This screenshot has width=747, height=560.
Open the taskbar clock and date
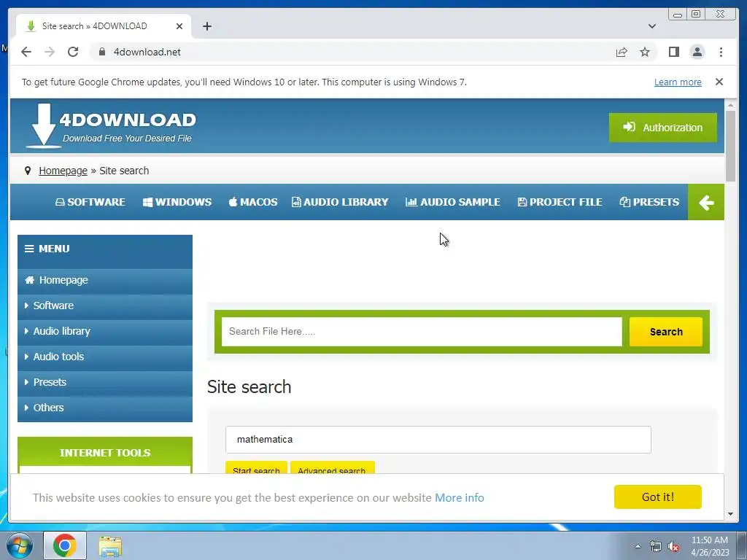tap(710, 546)
